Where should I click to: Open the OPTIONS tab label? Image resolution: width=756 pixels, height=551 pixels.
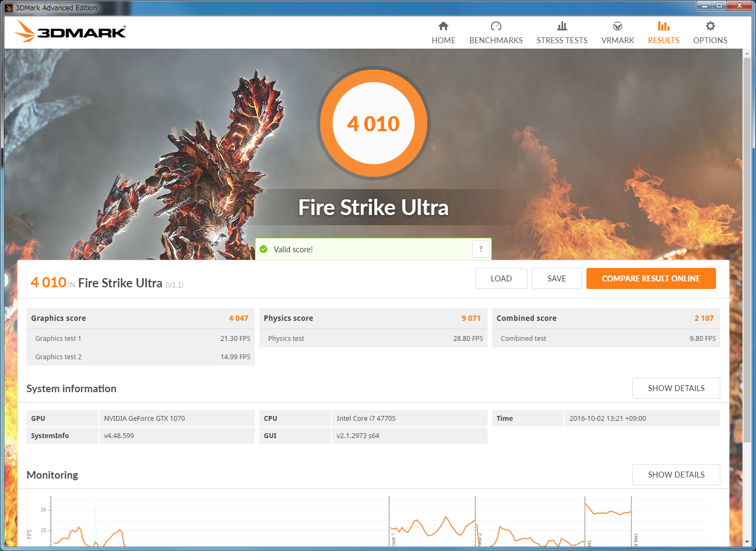[710, 41]
